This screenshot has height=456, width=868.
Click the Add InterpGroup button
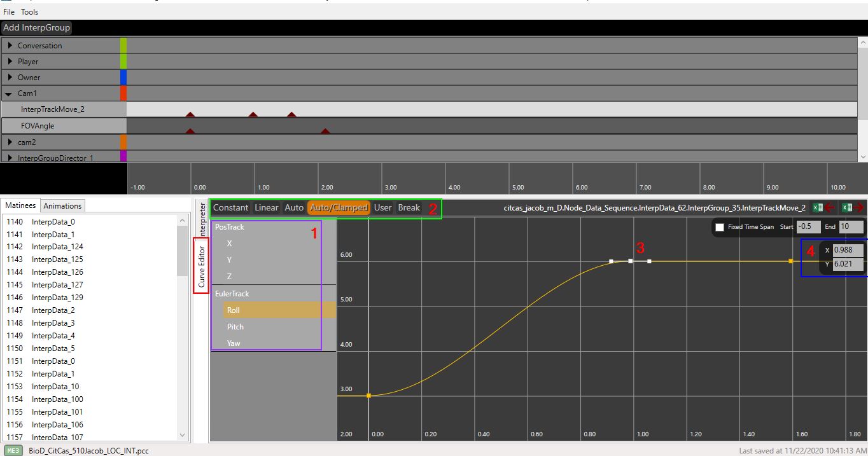pyautogui.click(x=36, y=27)
